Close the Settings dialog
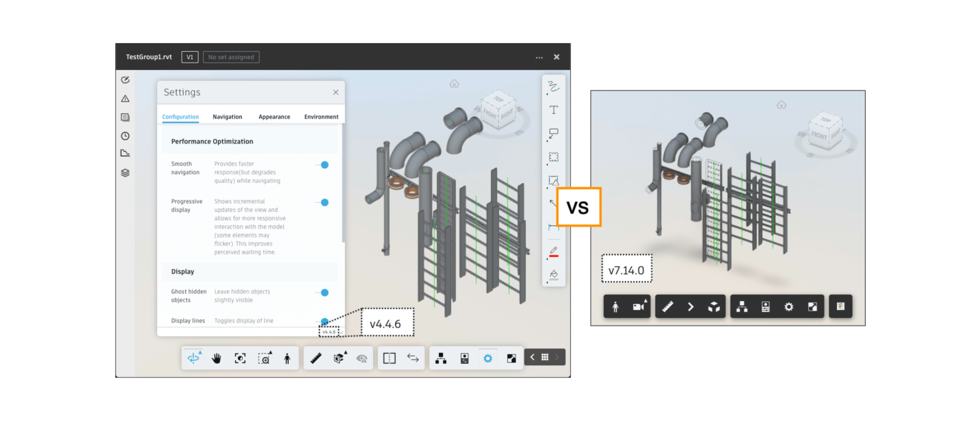The height and width of the screenshot is (427, 980). [336, 92]
